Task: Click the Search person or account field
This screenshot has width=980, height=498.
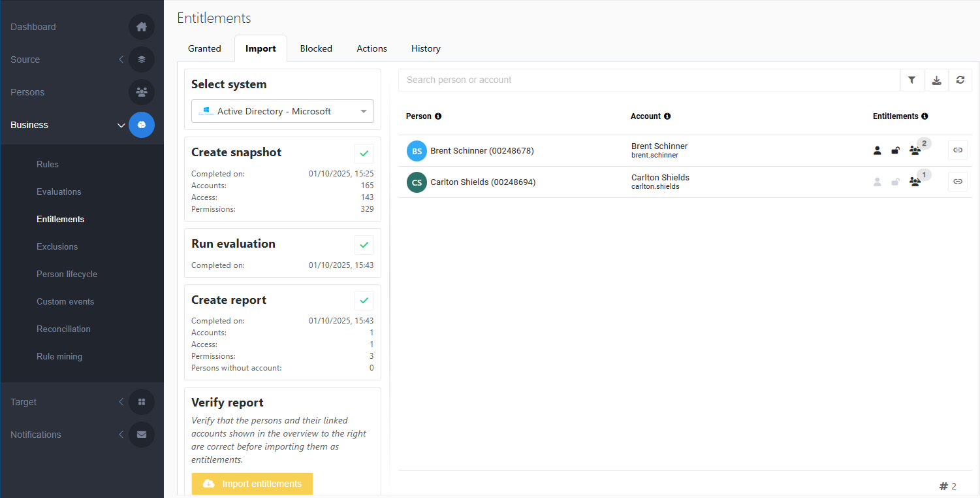Action: coord(649,80)
